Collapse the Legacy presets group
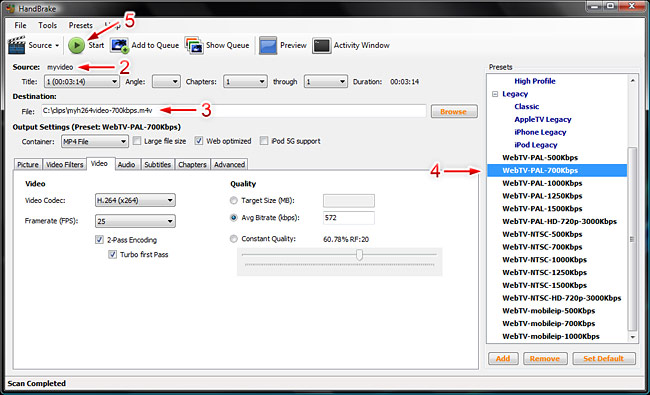The width and height of the screenshot is (650, 395). [495, 94]
